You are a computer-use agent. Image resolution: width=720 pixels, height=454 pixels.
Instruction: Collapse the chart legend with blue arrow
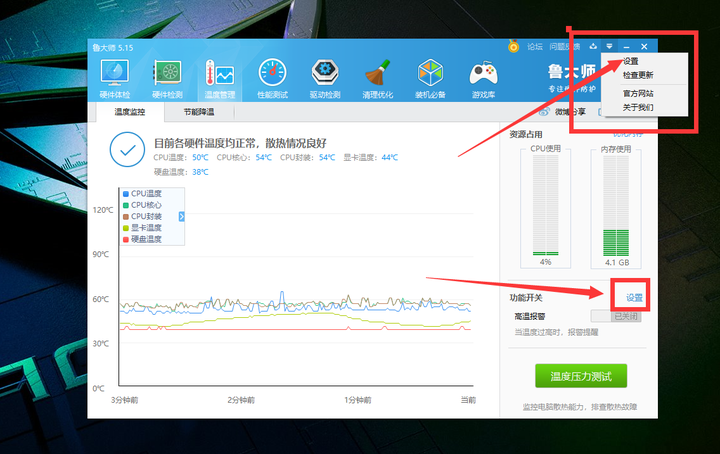pos(181,217)
